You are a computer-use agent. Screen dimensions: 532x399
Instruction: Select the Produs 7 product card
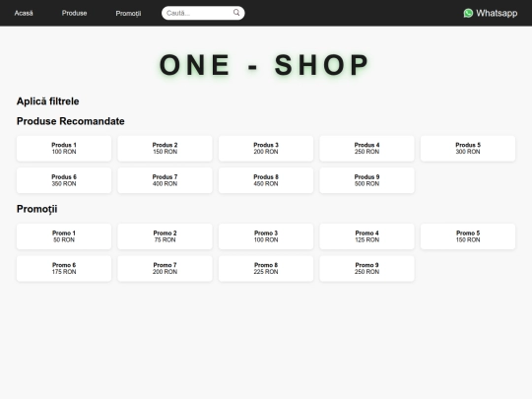[165, 180]
